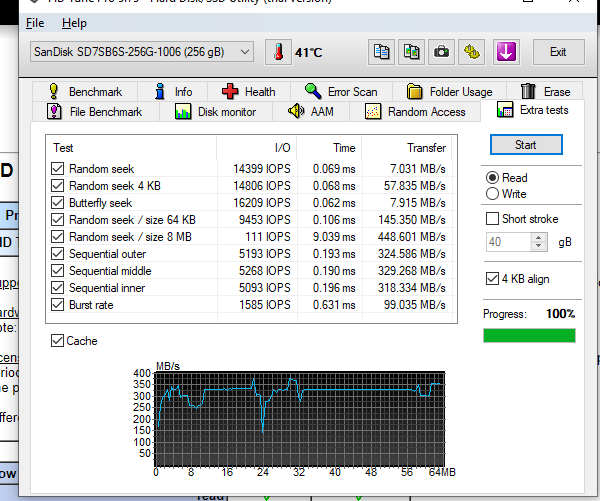Uncheck the Burst rate test
This screenshot has width=600, height=501.
pyautogui.click(x=57, y=305)
